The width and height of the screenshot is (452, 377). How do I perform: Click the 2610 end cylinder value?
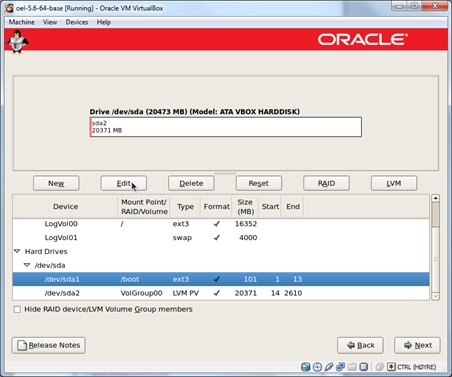tap(293, 293)
